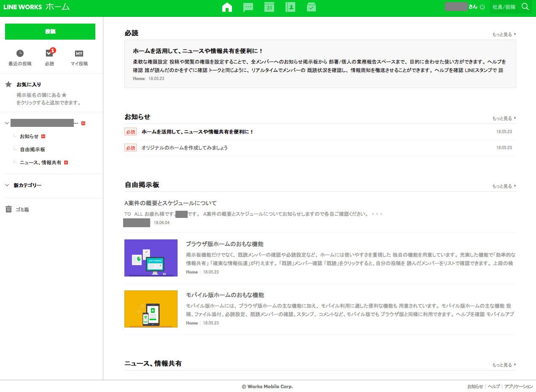Click the purple browser Home thumbnail
Viewport: 536px width, 392px height.
[x=151, y=258]
